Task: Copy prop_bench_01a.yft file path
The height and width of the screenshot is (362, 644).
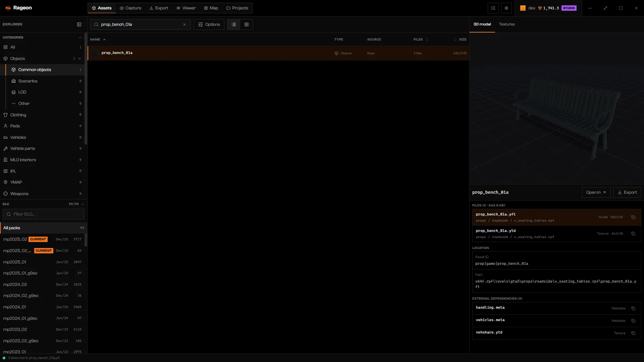Action: [x=633, y=217]
